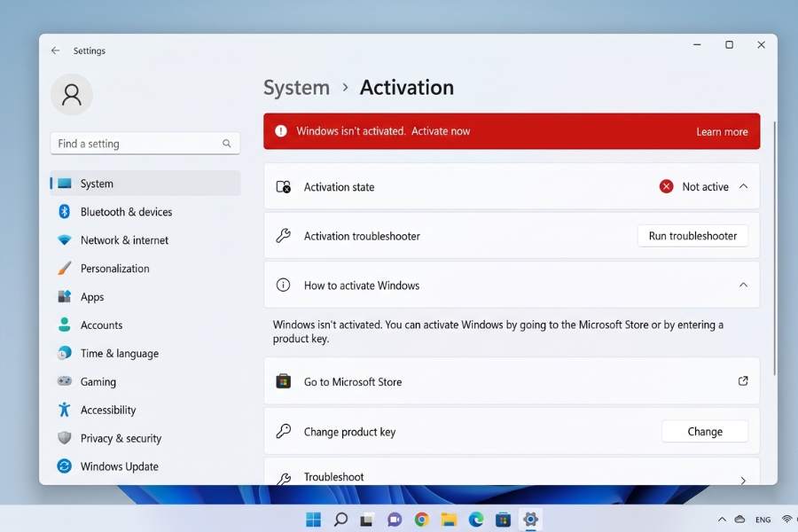Click the Accessibility figure icon
The height and width of the screenshot is (532, 798).
pyautogui.click(x=64, y=410)
